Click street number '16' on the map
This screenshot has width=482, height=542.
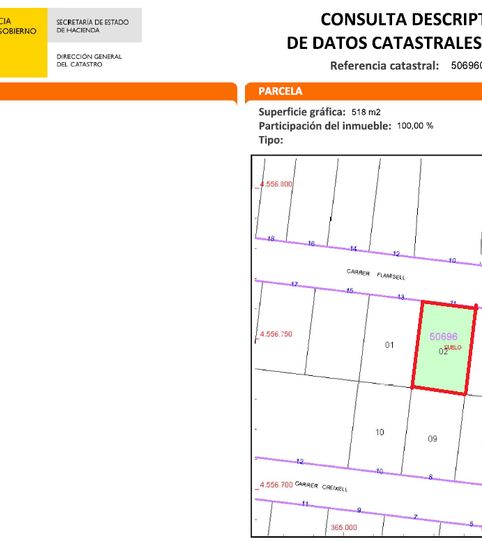tap(311, 244)
